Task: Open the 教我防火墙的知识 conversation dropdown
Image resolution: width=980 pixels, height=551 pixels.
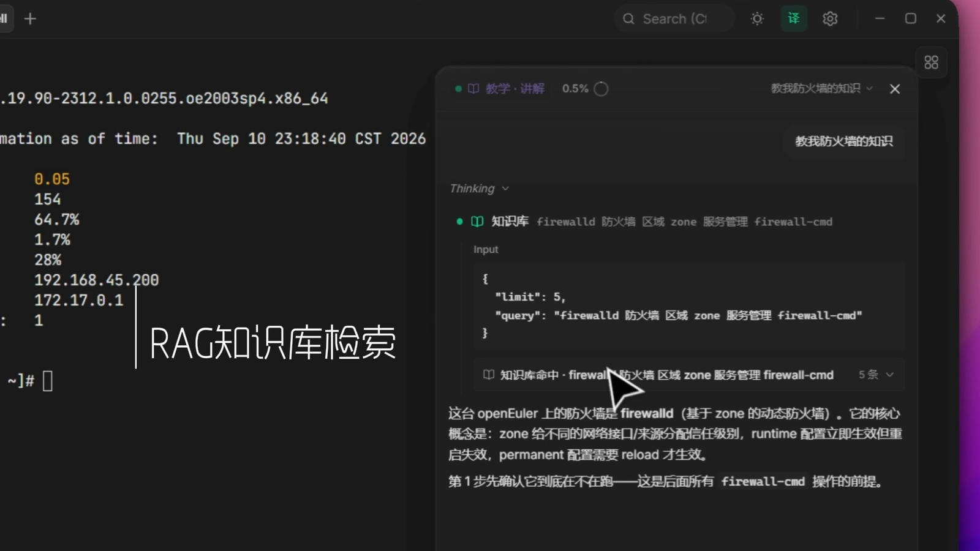Action: [x=821, y=89]
